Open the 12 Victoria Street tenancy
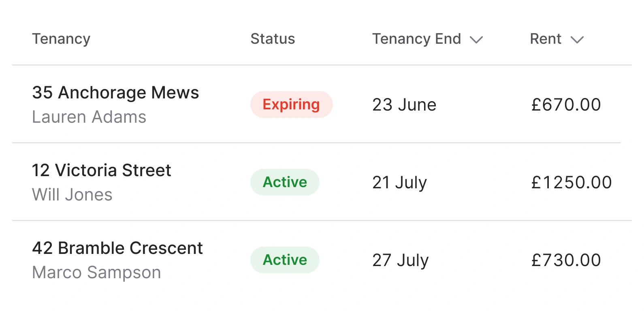 102,170
